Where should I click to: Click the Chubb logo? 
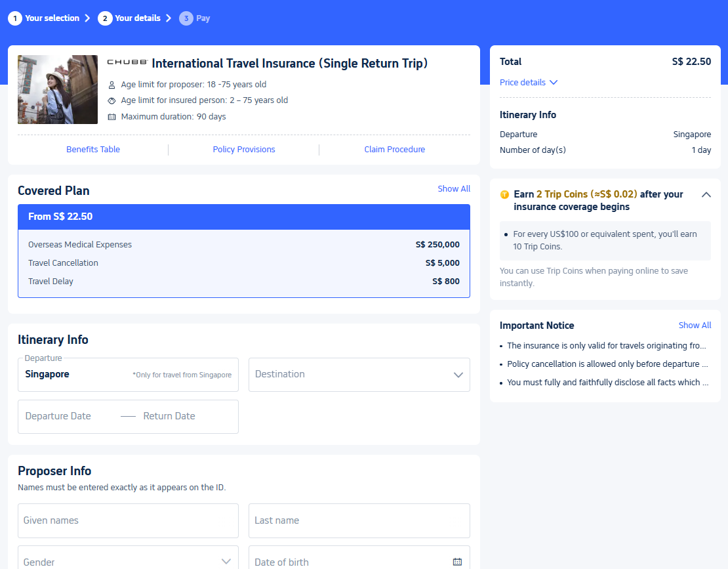point(127,62)
